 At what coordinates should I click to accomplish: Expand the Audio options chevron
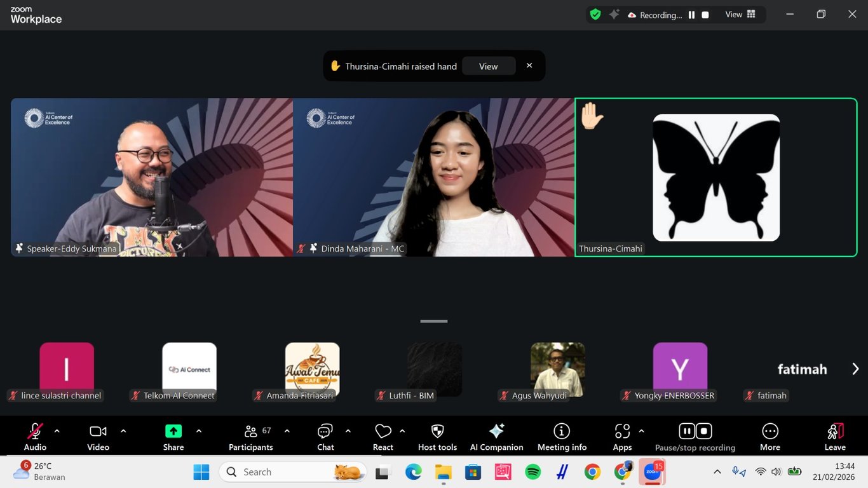(57, 430)
